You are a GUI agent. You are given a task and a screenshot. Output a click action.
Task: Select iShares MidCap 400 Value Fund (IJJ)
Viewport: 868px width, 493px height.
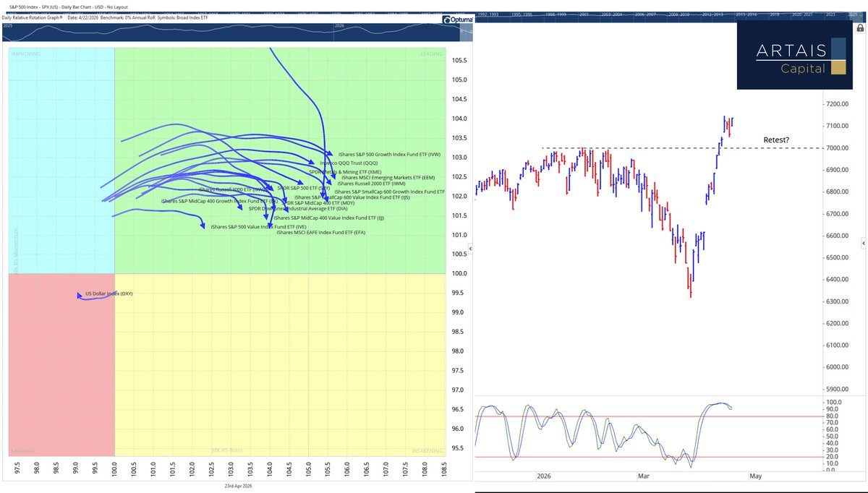329,218
